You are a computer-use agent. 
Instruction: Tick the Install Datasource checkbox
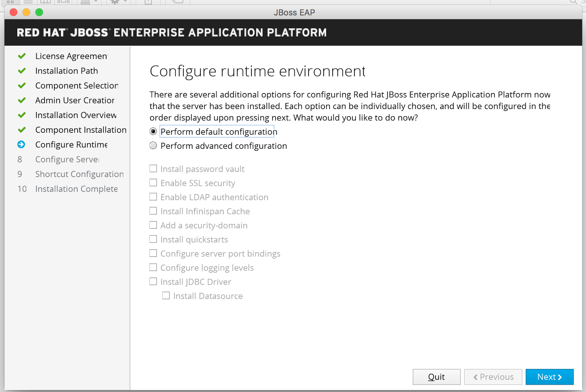coord(166,296)
